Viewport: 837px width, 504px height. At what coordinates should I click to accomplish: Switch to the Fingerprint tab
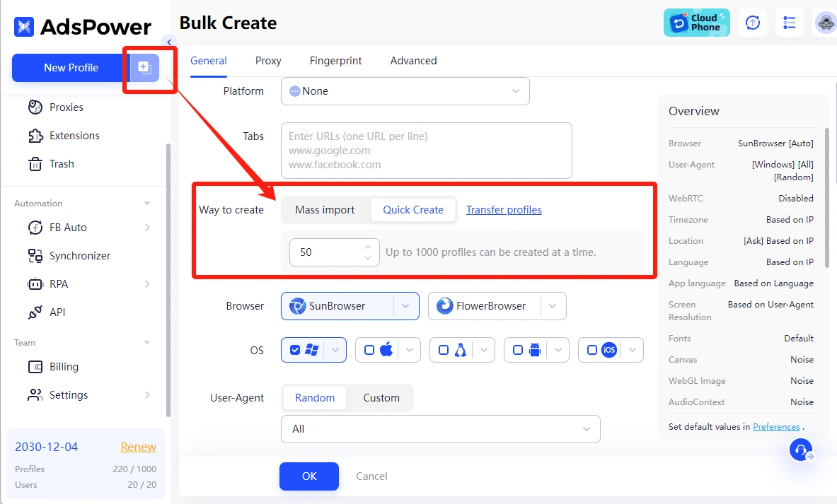[335, 61]
